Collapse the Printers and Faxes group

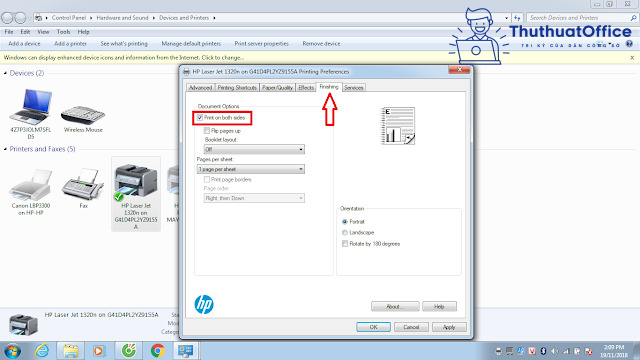[x=5, y=149]
